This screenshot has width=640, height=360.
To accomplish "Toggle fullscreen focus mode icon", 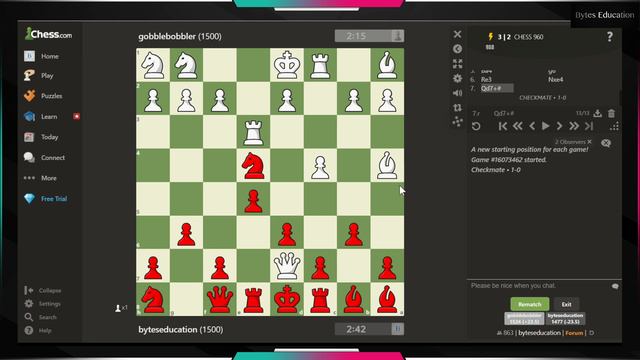I will coord(458,64).
